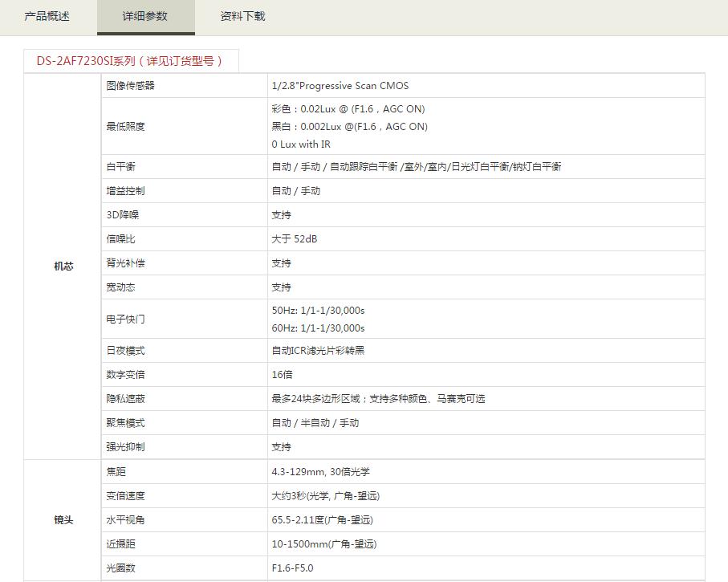The height and width of the screenshot is (582, 728).
Task: Click the 电子快门 parameter label
Action: [125, 319]
